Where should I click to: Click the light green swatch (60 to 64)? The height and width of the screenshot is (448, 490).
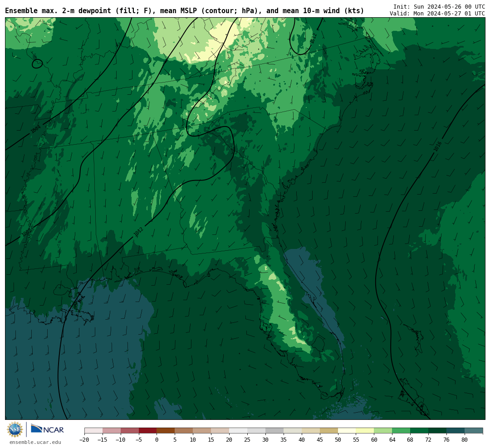tap(383, 431)
